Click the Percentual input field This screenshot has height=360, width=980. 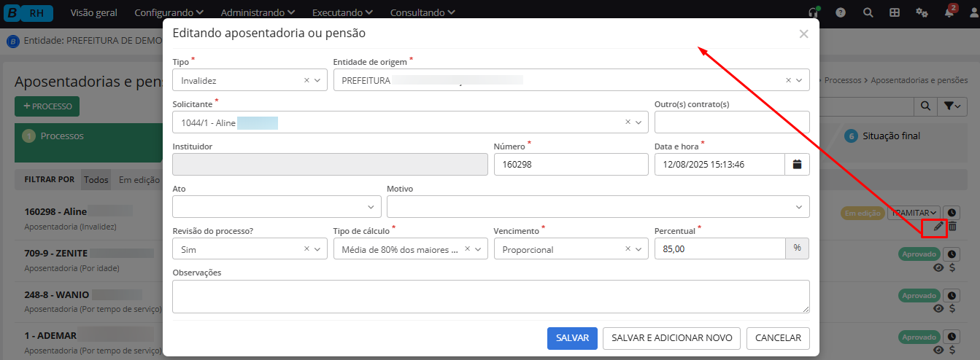pos(719,249)
